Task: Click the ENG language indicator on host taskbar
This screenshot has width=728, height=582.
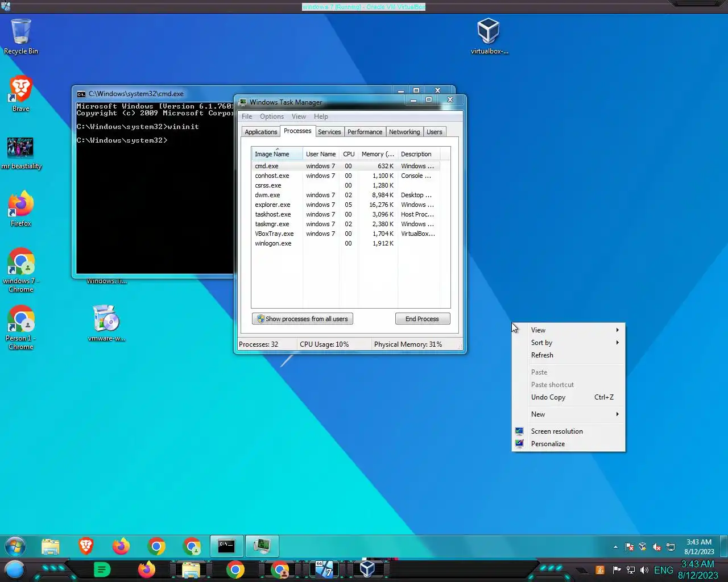Action: coord(664,570)
